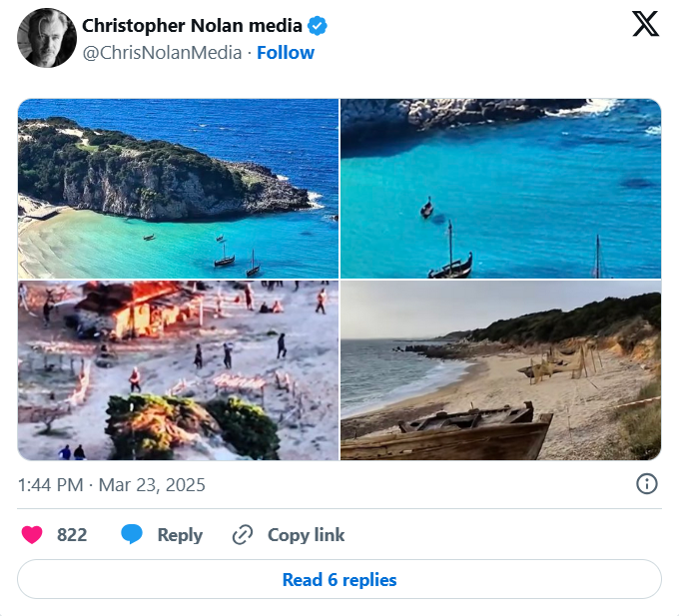Click the Reply text label
The height and width of the screenshot is (616, 679).
pos(180,534)
